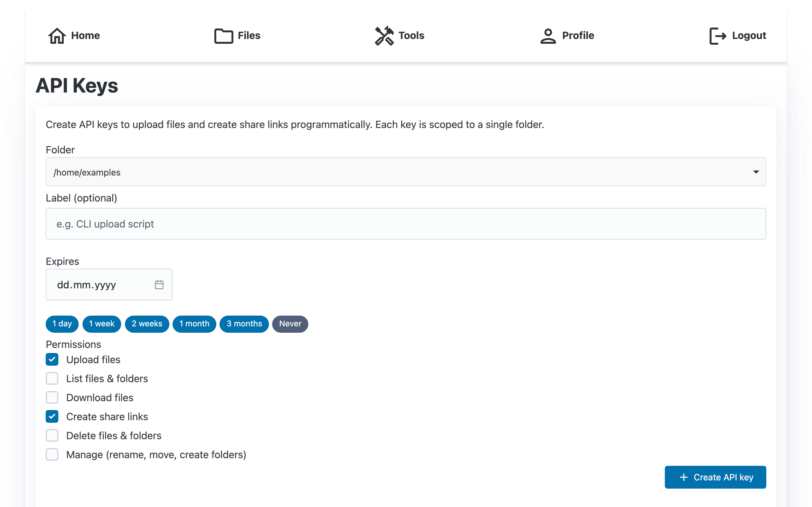Open the Profile section

pyautogui.click(x=567, y=35)
